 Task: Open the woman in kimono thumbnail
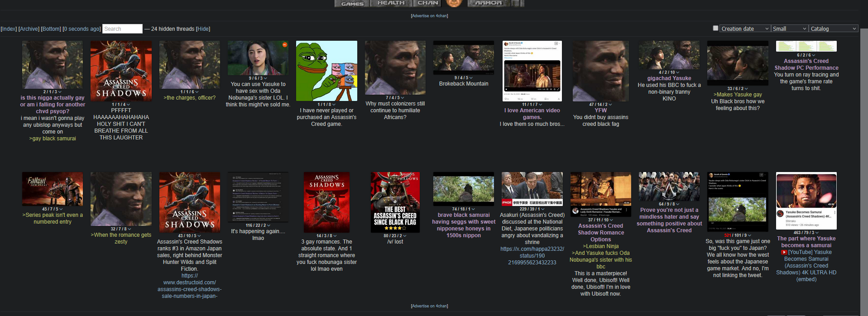coord(258,58)
